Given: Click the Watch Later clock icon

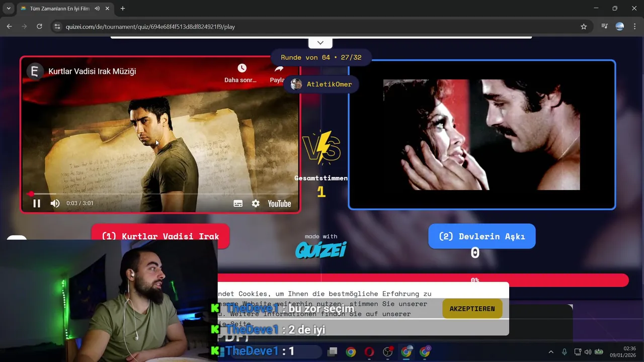Looking at the screenshot, I should 242,68.
